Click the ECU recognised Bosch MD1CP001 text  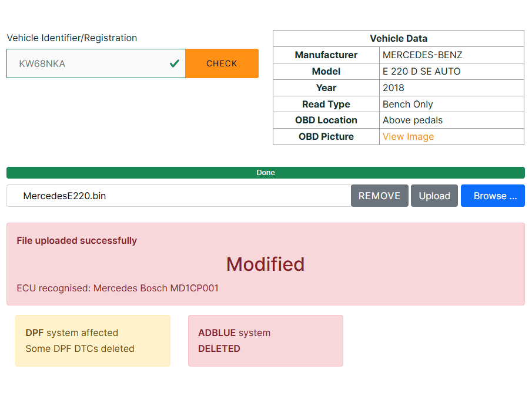pos(118,288)
